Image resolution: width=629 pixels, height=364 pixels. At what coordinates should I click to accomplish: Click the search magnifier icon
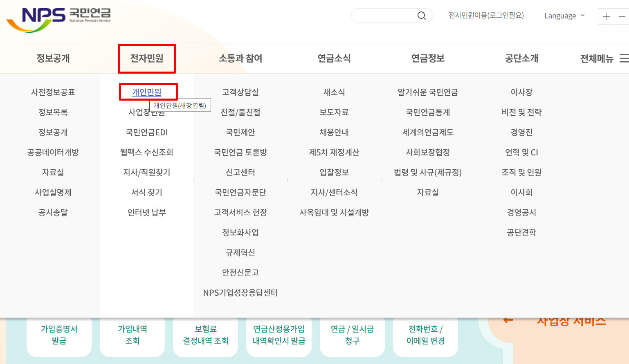(x=421, y=15)
